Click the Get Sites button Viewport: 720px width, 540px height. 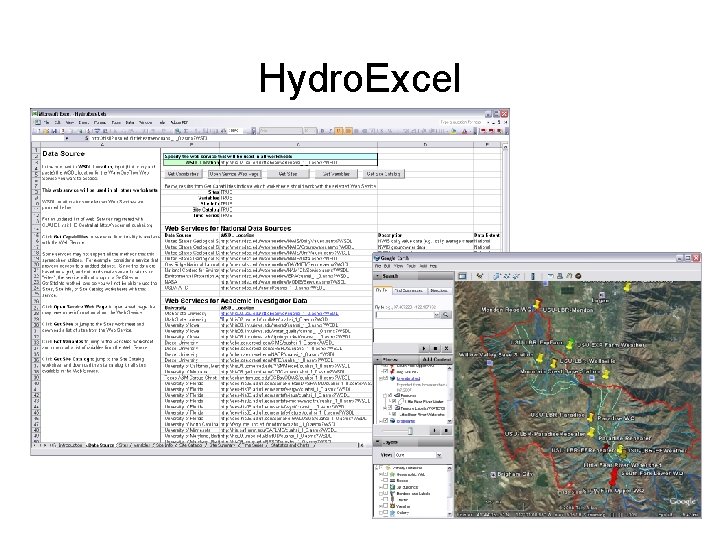point(288,174)
